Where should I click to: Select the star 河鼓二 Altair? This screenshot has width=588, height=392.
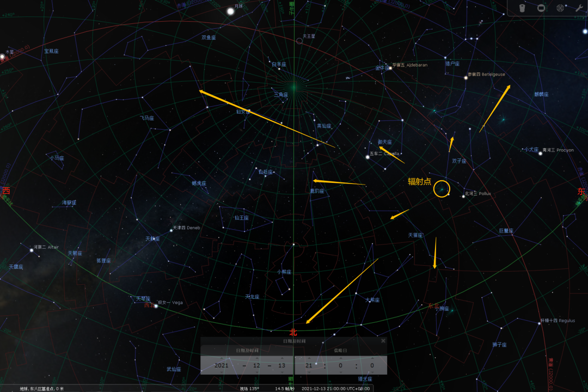click(32, 250)
